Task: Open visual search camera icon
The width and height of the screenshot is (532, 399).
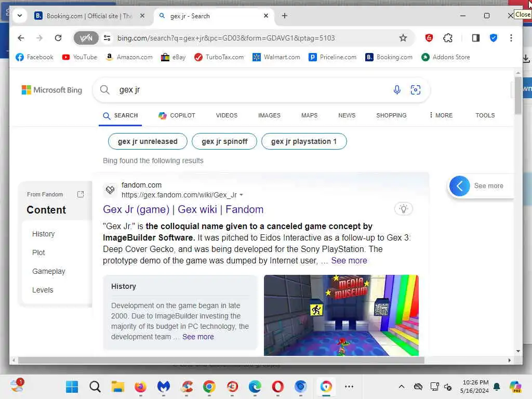Action: (415, 90)
